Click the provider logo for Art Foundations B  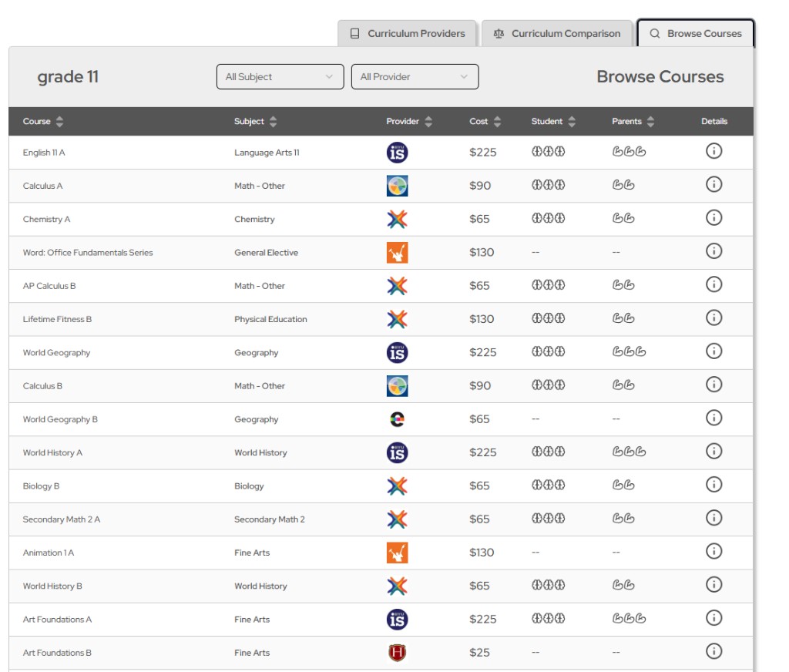click(397, 653)
